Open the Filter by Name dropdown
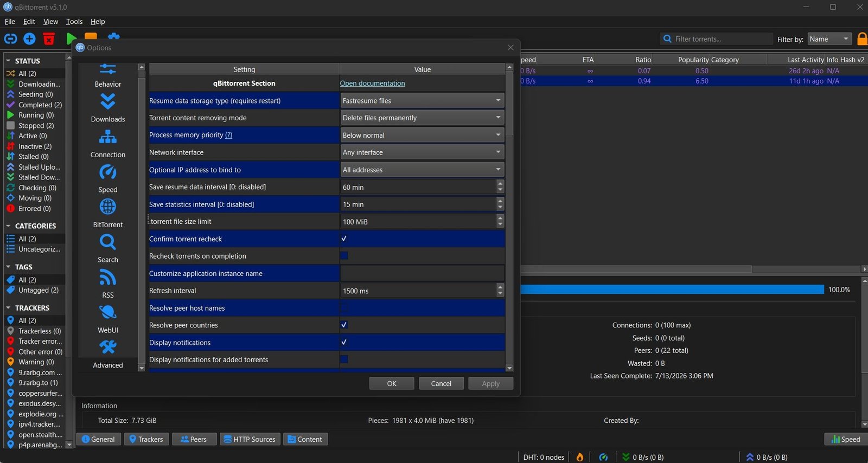The height and width of the screenshot is (463, 868). click(x=829, y=39)
